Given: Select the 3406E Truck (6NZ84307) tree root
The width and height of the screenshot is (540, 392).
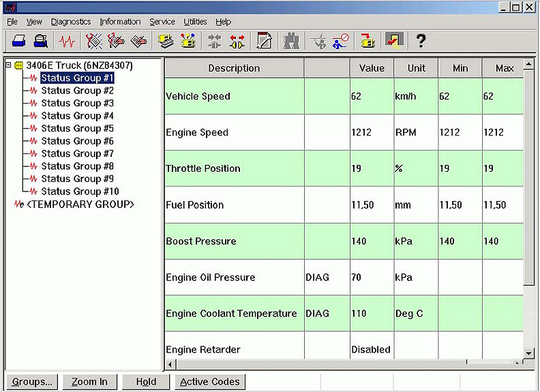Looking at the screenshot, I should [x=80, y=65].
